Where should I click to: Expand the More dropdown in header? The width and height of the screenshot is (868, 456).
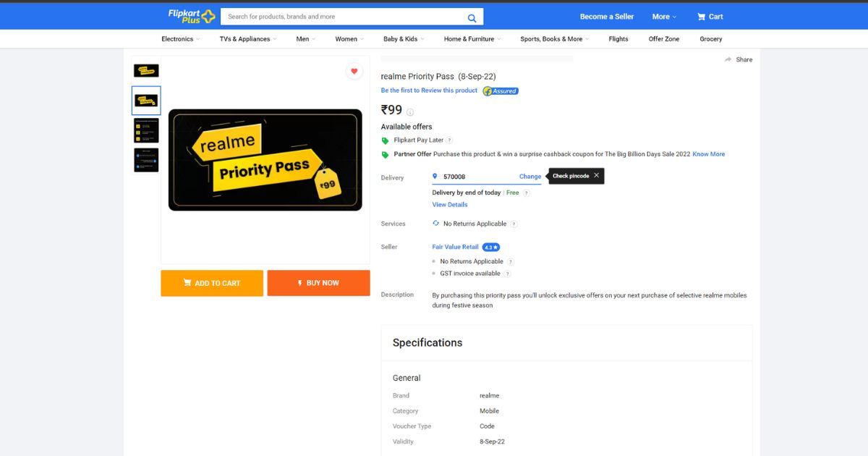pyautogui.click(x=664, y=17)
